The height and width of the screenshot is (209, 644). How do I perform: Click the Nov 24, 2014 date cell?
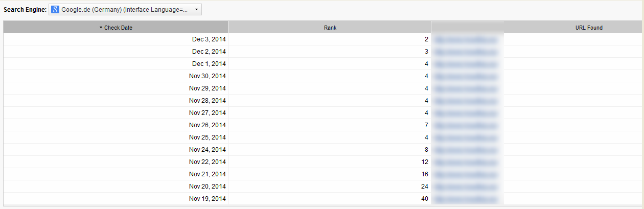pyautogui.click(x=207, y=150)
